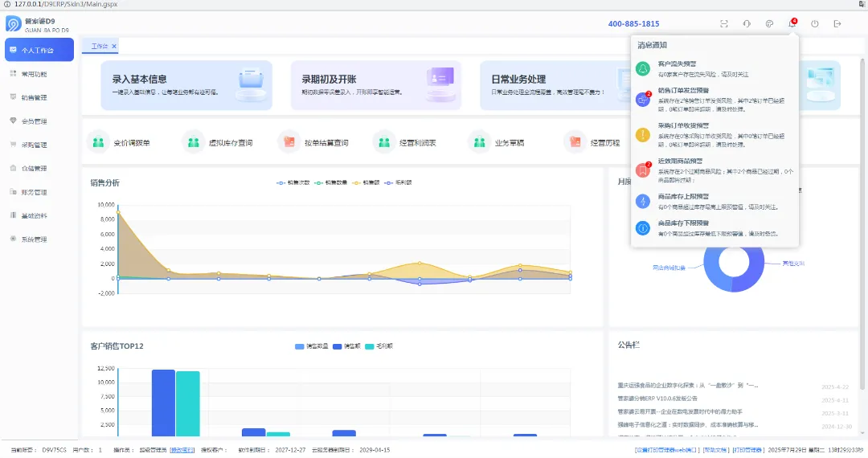Toggle 销售次数 series in 销售分析 legend
Screen dimensions: 868x458
293,182
